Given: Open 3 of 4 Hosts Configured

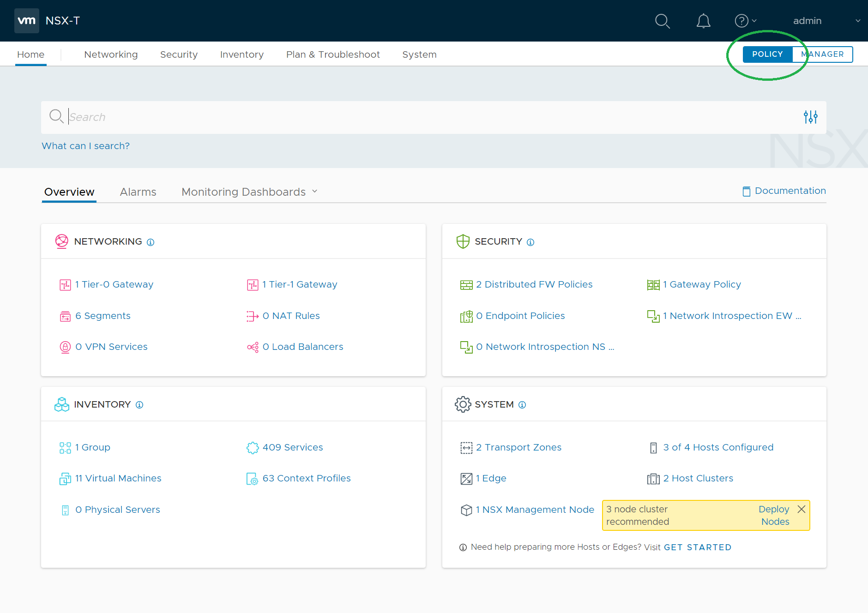Looking at the screenshot, I should 718,447.
